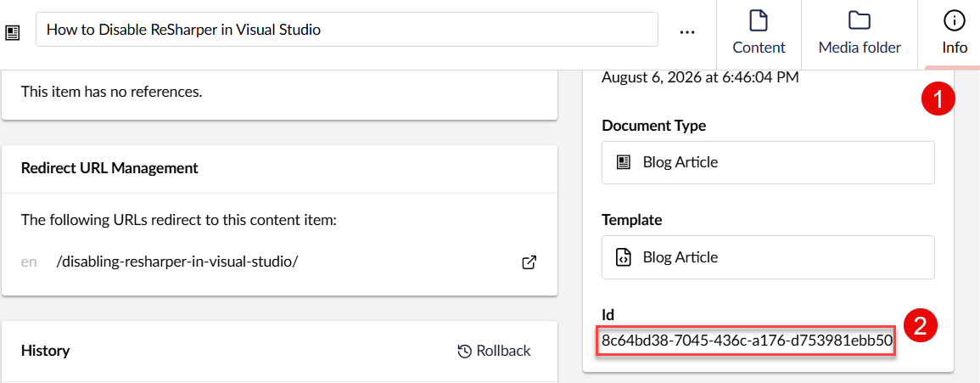The width and height of the screenshot is (980, 383).
Task: Click the /disabling-resharper-in-visual-studio/ redirect URL
Action: 176,262
